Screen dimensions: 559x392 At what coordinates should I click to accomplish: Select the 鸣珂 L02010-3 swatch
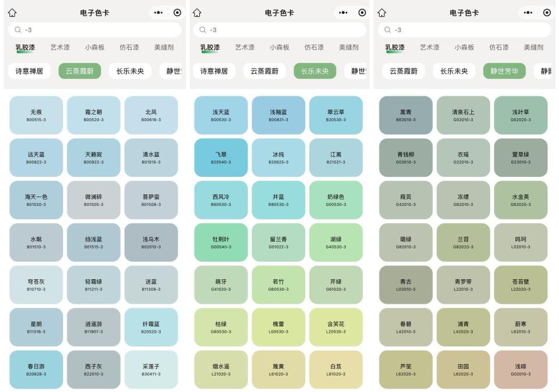coord(521,243)
